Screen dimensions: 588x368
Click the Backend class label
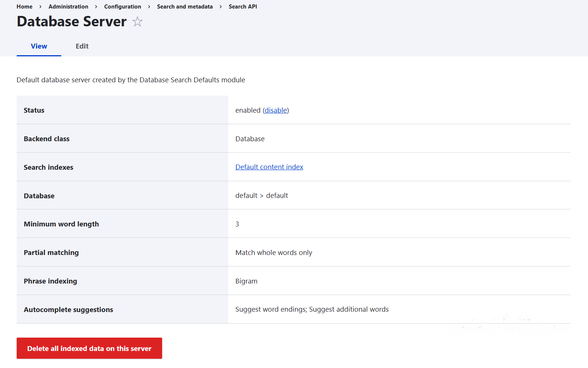coord(47,139)
